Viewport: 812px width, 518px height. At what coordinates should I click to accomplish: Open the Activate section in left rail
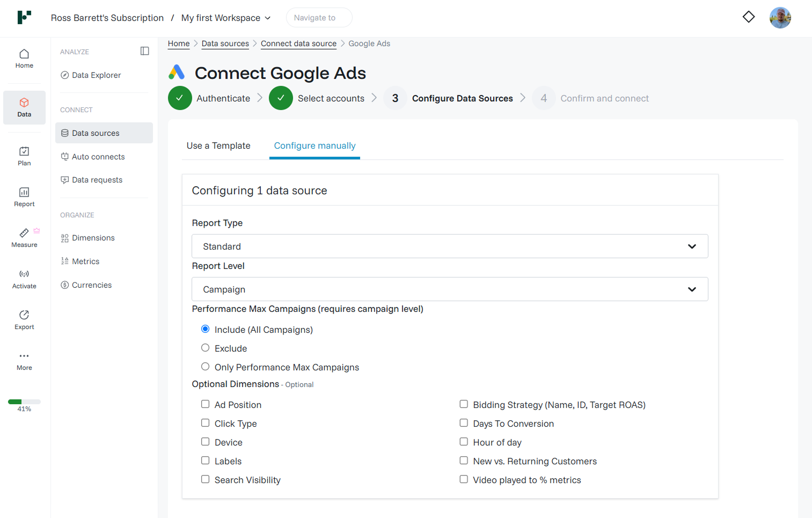tap(24, 279)
